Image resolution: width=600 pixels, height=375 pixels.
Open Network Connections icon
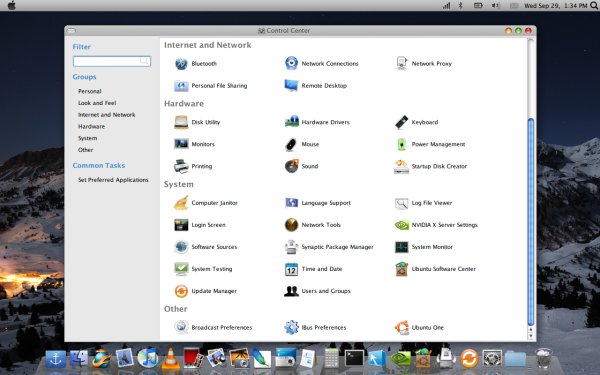[291, 63]
